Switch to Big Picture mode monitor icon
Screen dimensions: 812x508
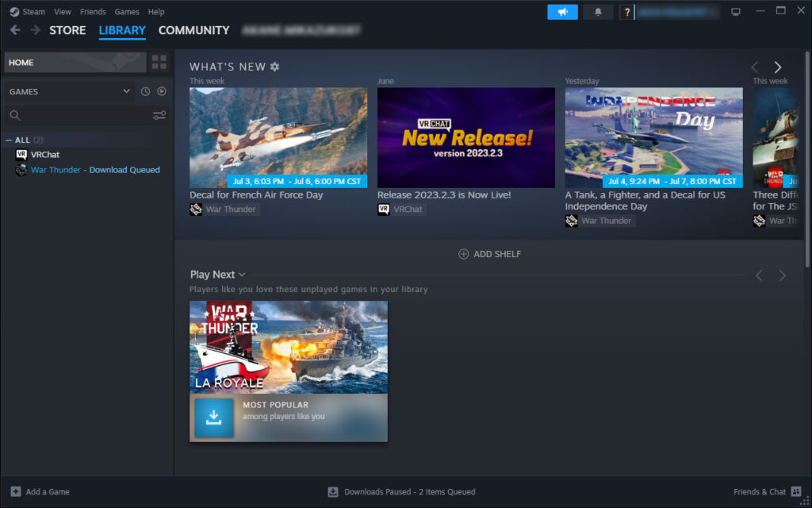[x=735, y=12]
